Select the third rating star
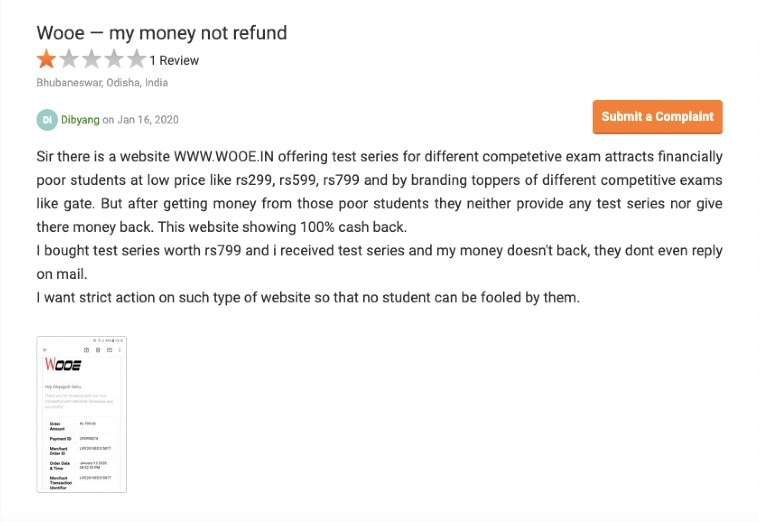The width and height of the screenshot is (759, 522). [91, 59]
